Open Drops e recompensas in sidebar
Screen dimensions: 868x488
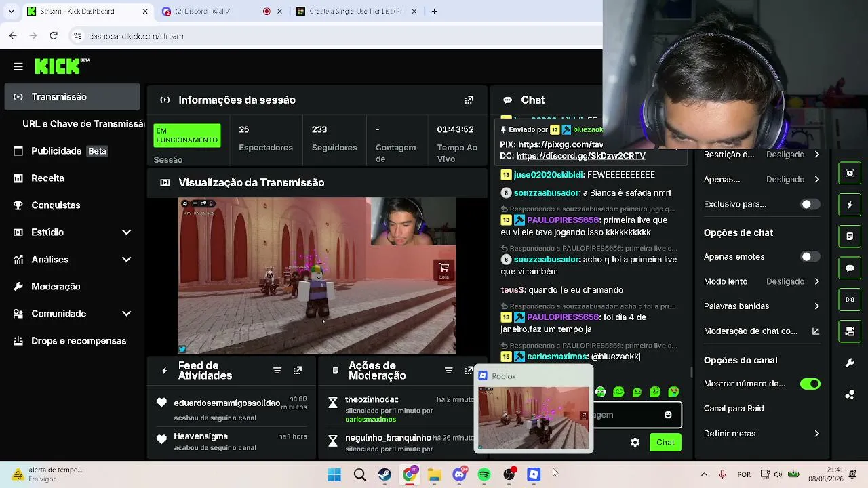(73, 341)
